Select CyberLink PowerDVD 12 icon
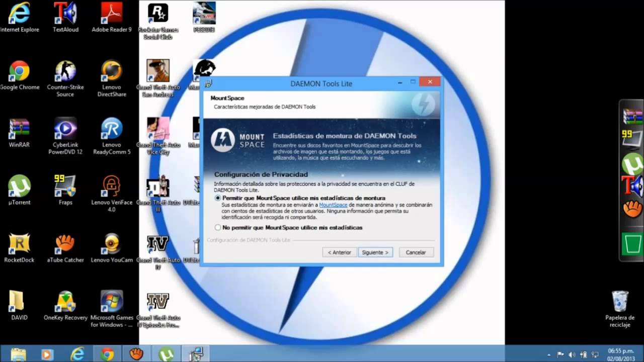The width and height of the screenshot is (644, 362). pyautogui.click(x=65, y=136)
